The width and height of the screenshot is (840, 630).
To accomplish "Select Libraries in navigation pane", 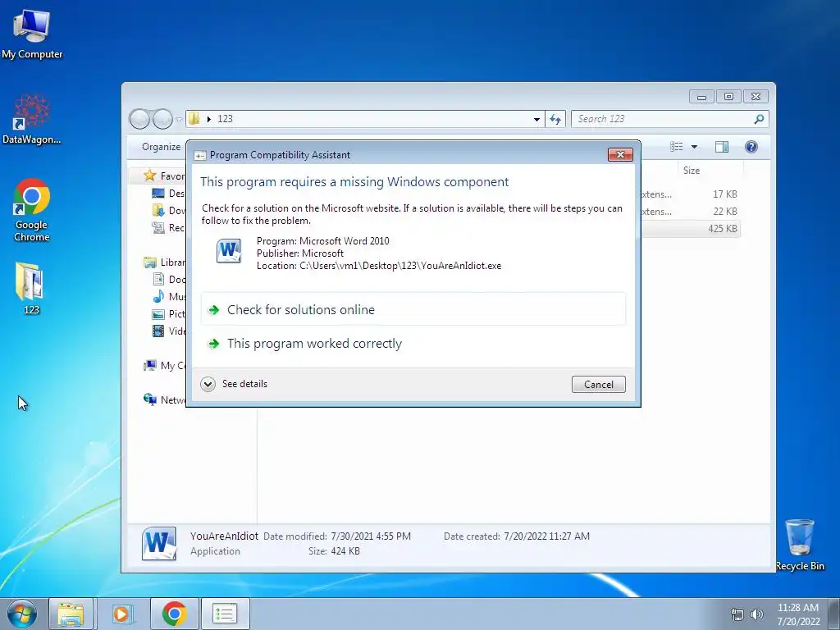I will pos(164,262).
